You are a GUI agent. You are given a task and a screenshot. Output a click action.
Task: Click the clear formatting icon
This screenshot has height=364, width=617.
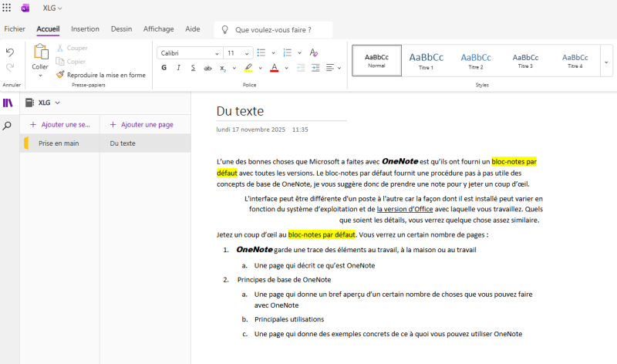314,52
